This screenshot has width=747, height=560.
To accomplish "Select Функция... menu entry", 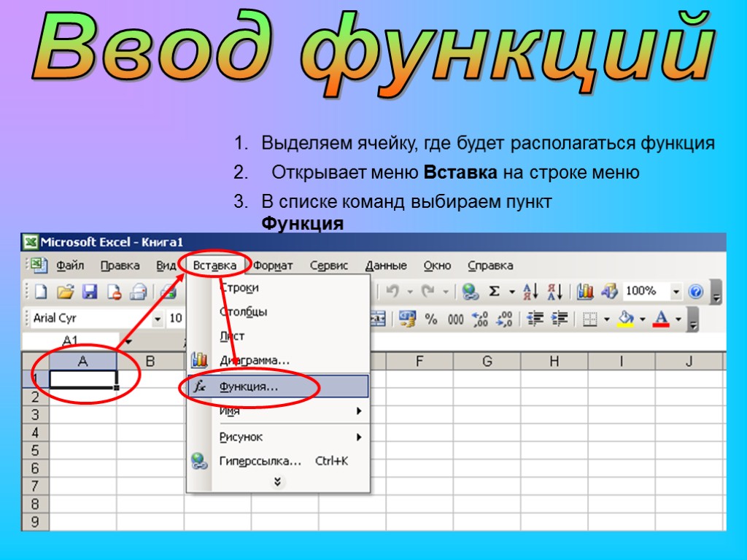I will click(x=278, y=386).
